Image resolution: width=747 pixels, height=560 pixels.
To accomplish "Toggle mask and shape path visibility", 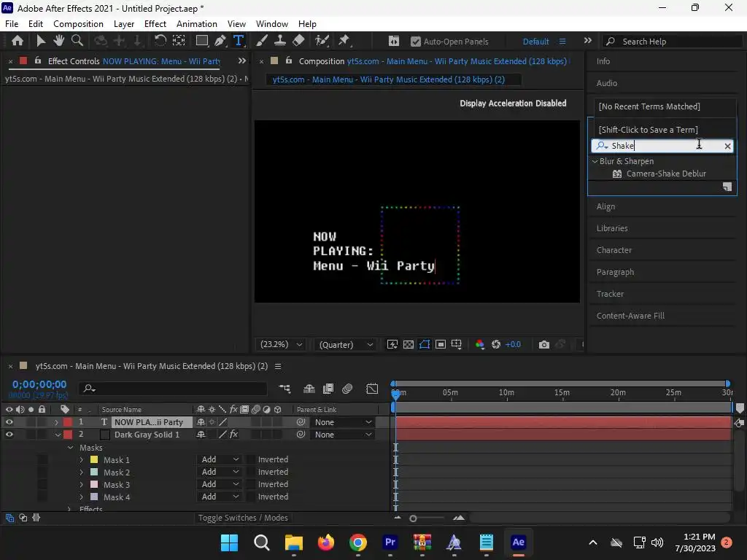I will pyautogui.click(x=425, y=344).
